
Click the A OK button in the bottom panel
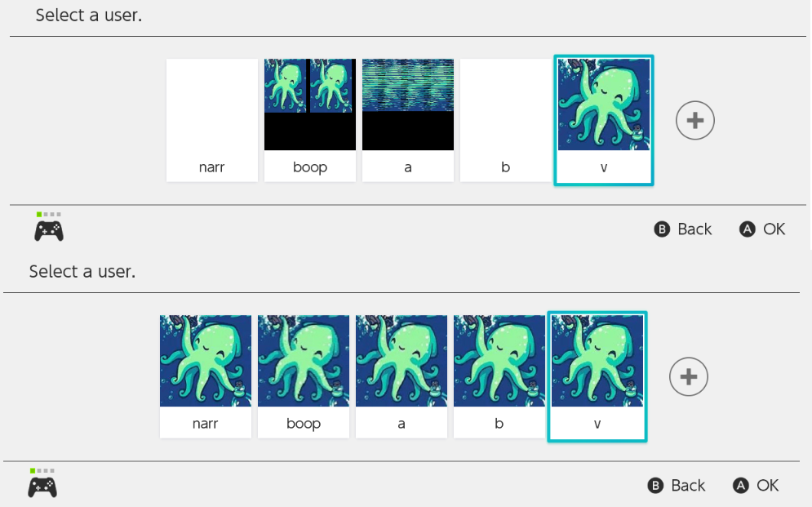(756, 485)
